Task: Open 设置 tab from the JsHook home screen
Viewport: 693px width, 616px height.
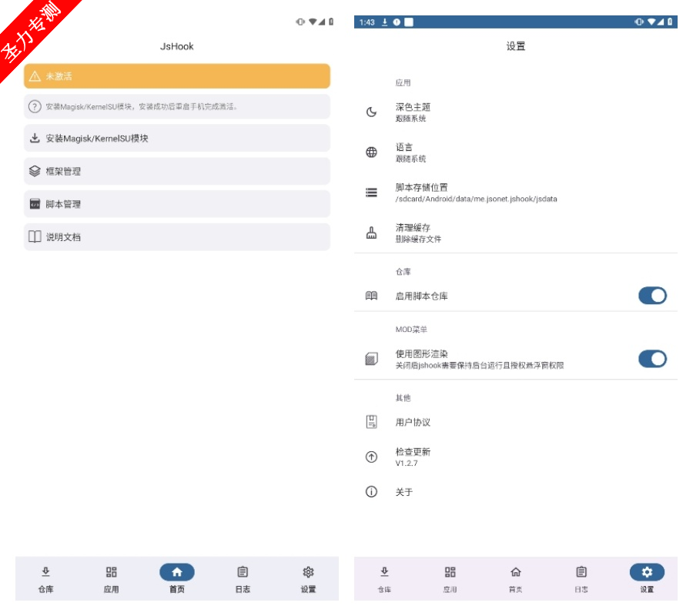Action: point(308,579)
